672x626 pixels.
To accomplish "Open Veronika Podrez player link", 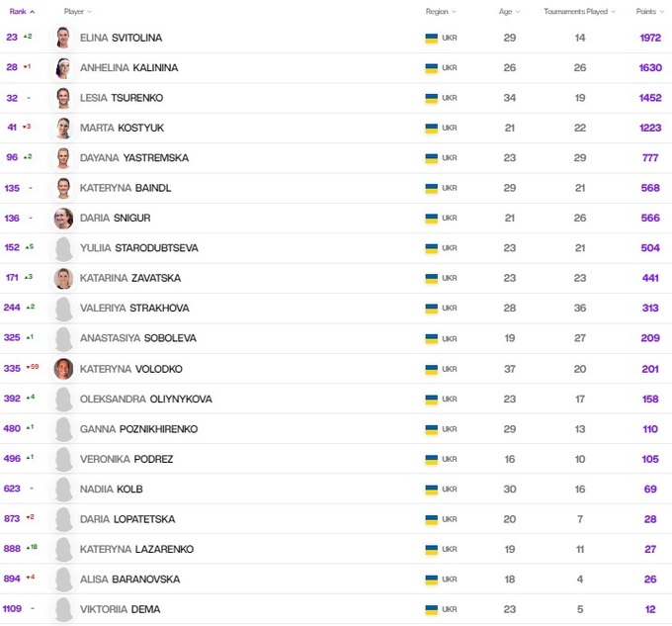I will [x=126, y=459].
